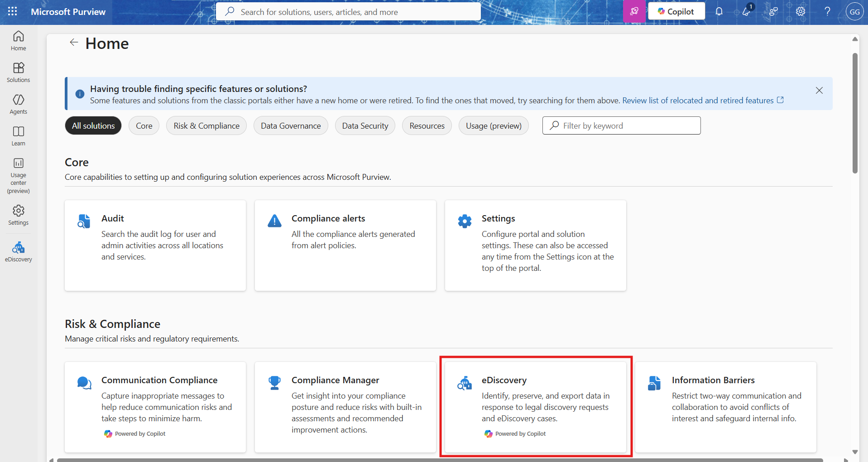Open the Compliance alerts card title
Screen dimensions: 868x462
coord(328,218)
